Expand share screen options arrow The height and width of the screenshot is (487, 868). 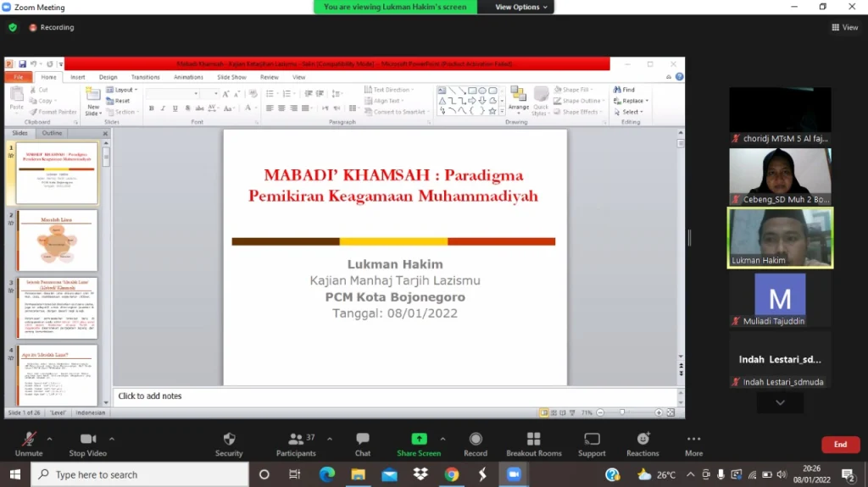[x=442, y=439]
